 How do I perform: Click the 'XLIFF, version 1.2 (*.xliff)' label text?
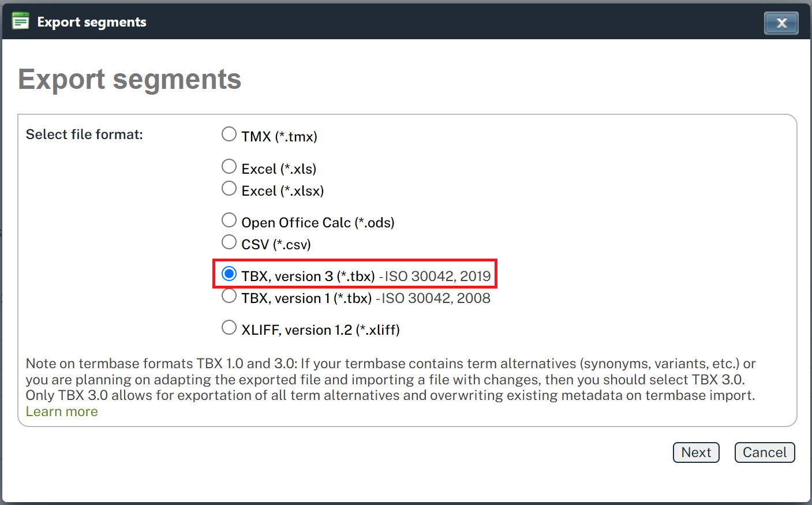tap(320, 330)
